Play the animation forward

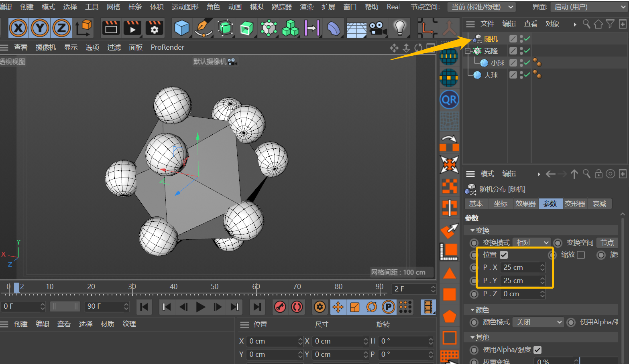pos(201,307)
